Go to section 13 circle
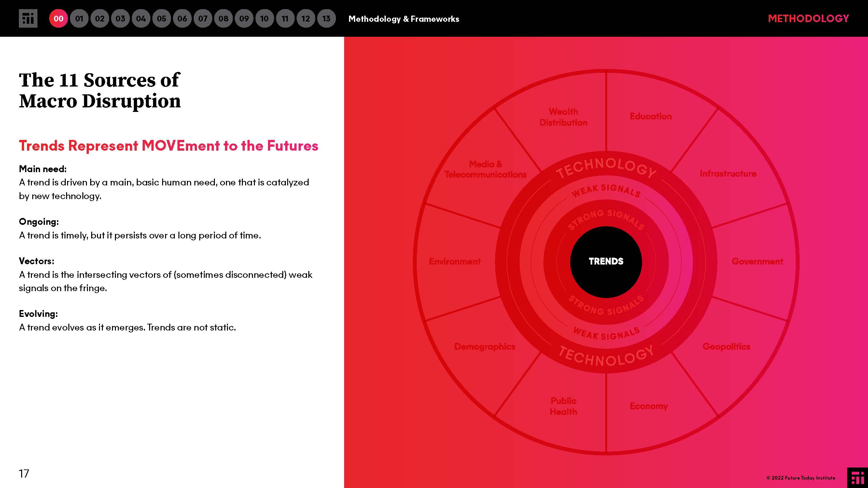The image size is (868, 488). click(x=326, y=19)
